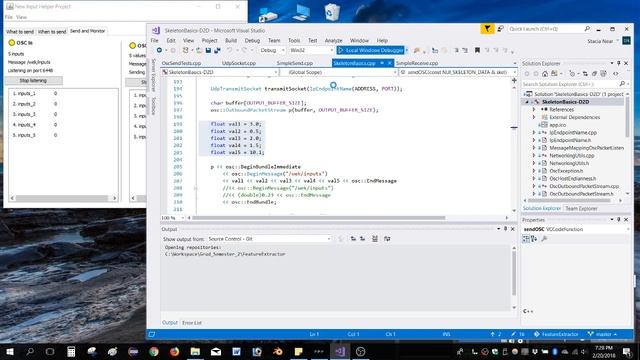640x360 pixels.
Task: Open Recycle Bin on desktop
Action: pos(331,12)
